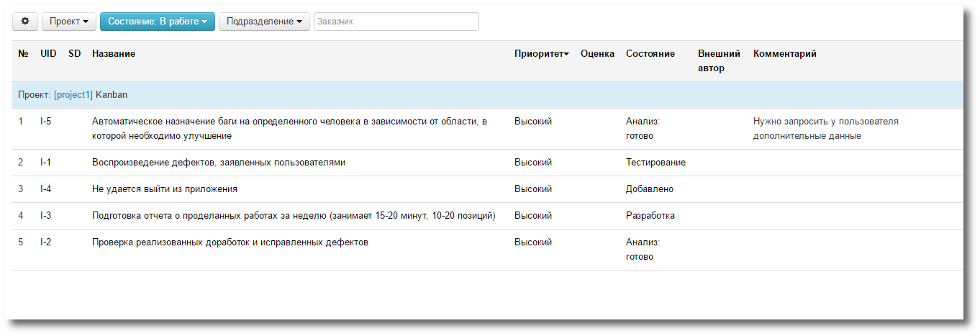Click Анализ: готово state in row I-2
The width and height of the screenshot is (980, 336).
click(643, 250)
